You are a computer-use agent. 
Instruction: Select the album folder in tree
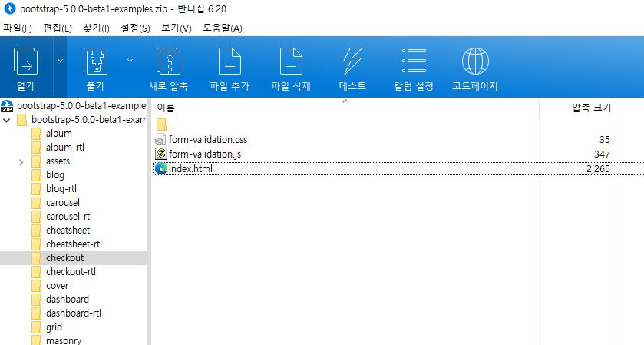pyautogui.click(x=59, y=133)
